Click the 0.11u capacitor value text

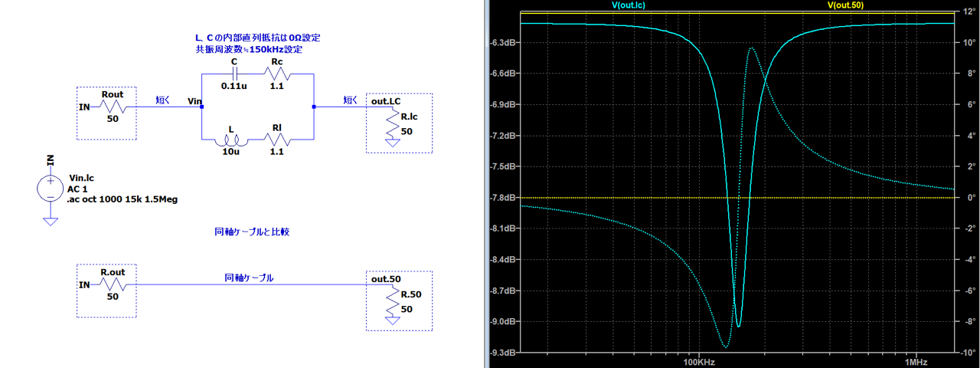(234, 87)
